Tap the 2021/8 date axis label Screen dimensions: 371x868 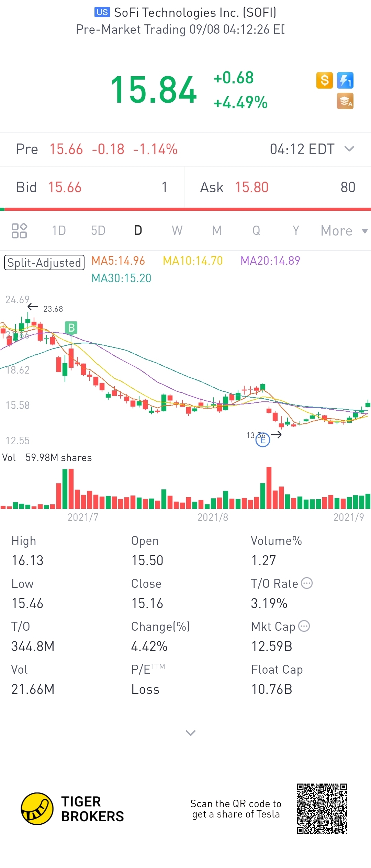point(213,517)
